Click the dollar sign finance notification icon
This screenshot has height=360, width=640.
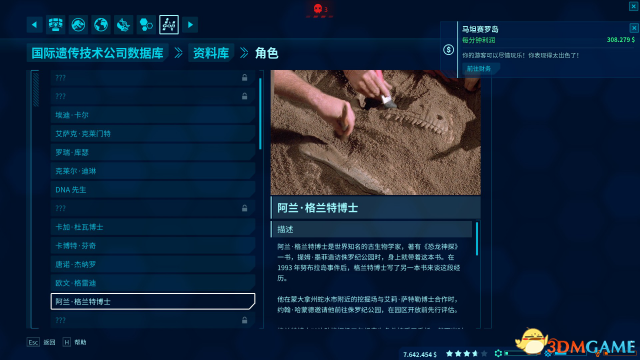pyautogui.click(x=448, y=50)
